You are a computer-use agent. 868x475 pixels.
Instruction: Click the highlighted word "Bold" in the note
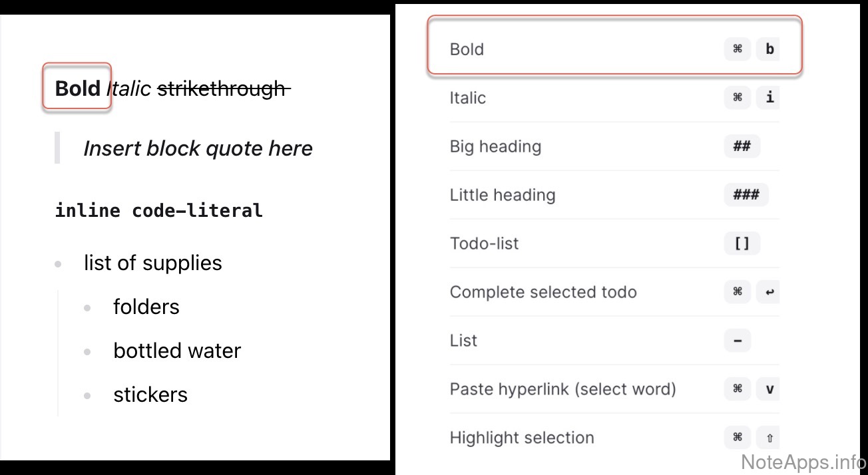pos(77,88)
